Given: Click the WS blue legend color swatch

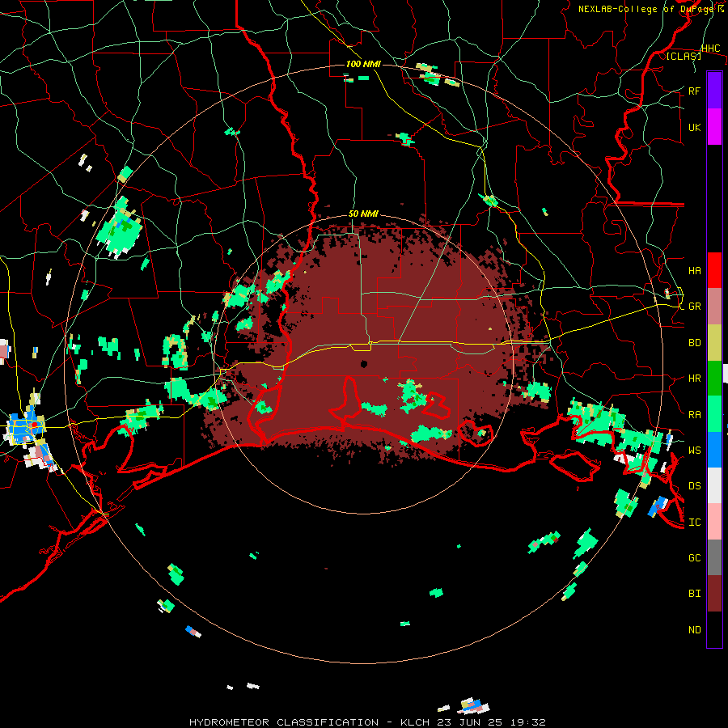Looking at the screenshot, I should 714,450.
